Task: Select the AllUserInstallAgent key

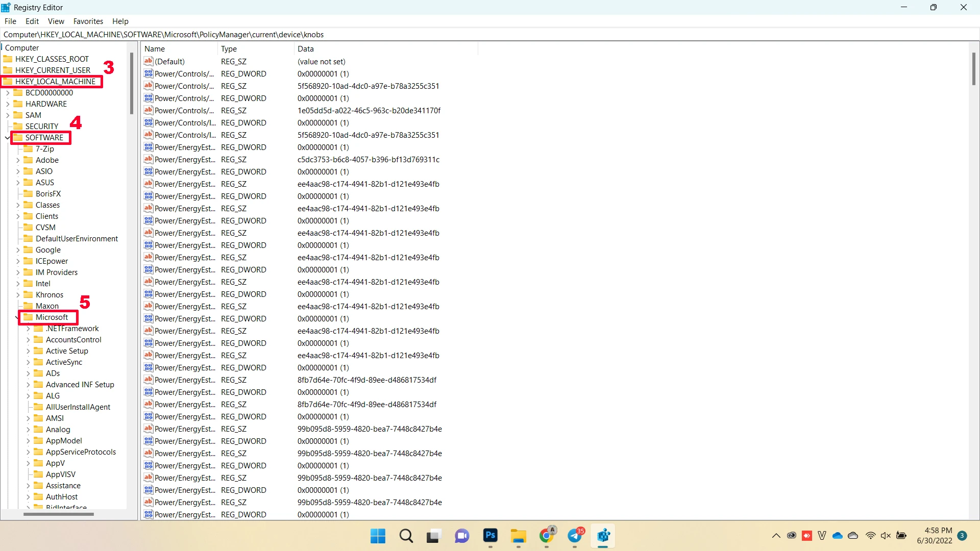Action: [78, 407]
